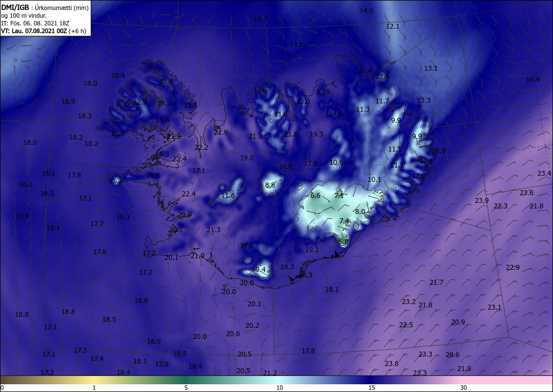Click the color scale label '30'

(463, 388)
